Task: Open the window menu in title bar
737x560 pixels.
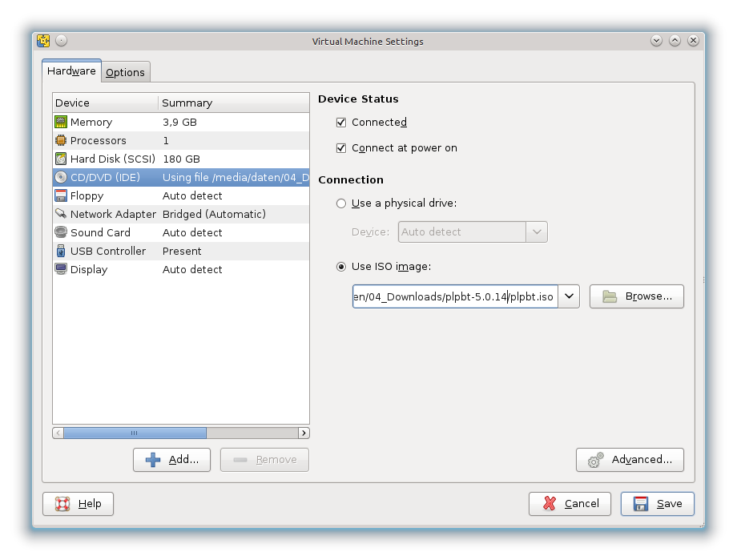Action: 43,41
